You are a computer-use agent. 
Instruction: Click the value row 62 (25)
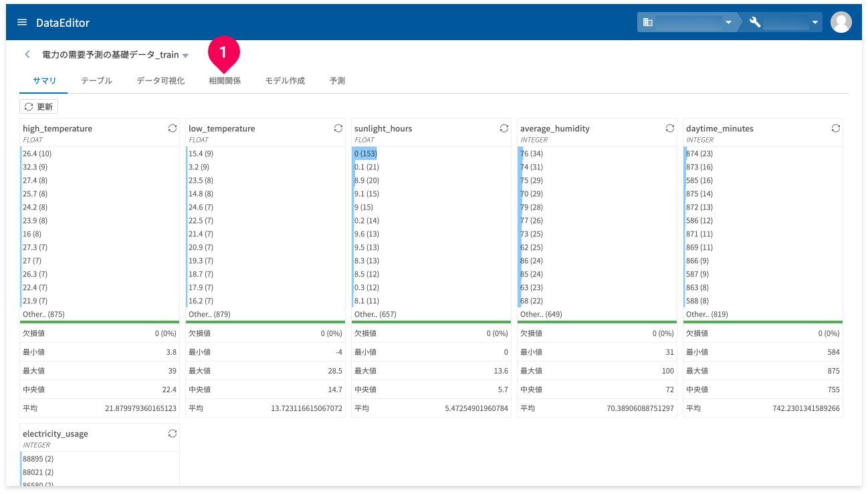[x=597, y=247]
